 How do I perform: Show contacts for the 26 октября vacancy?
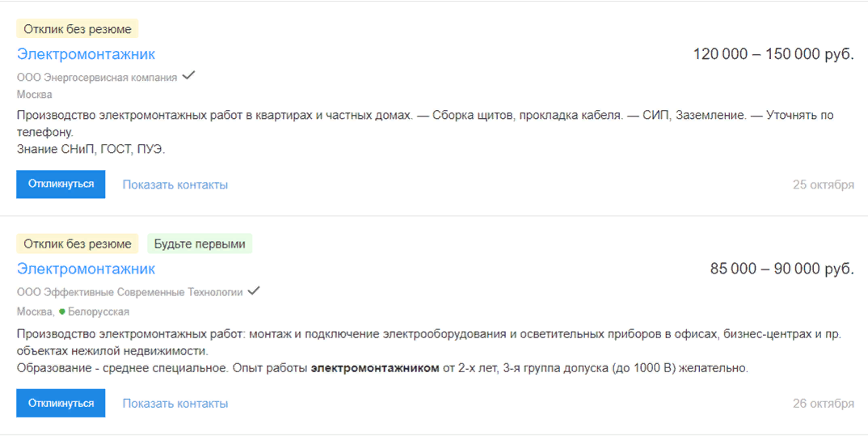(175, 403)
